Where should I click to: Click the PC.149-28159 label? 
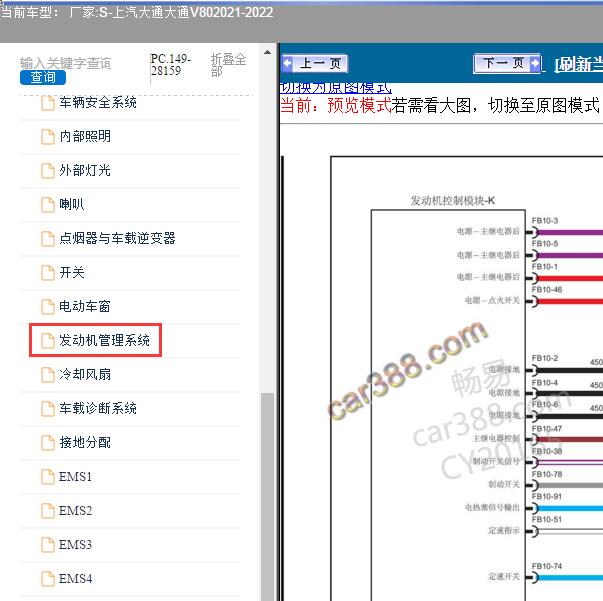[x=170, y=65]
